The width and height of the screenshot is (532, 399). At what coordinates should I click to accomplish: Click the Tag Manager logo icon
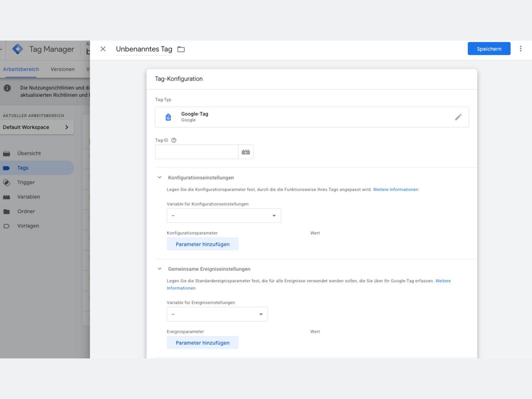point(18,49)
